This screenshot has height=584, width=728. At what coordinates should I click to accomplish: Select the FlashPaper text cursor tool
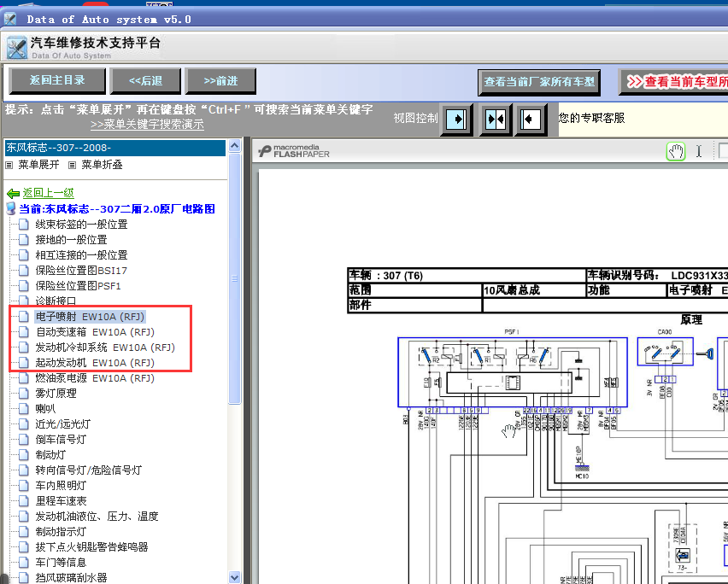pos(699,151)
